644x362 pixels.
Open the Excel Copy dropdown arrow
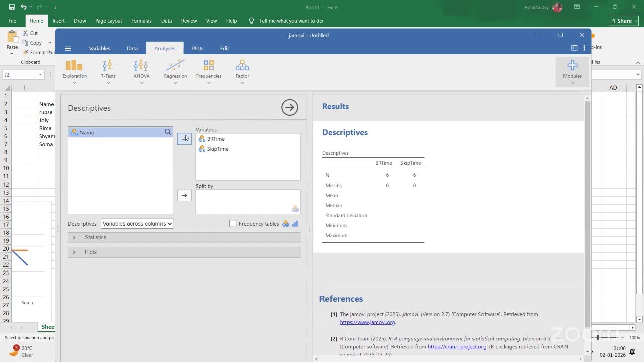point(50,43)
